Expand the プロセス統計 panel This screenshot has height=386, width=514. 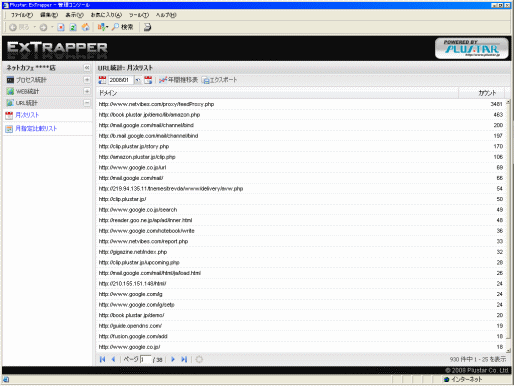pos(87,80)
